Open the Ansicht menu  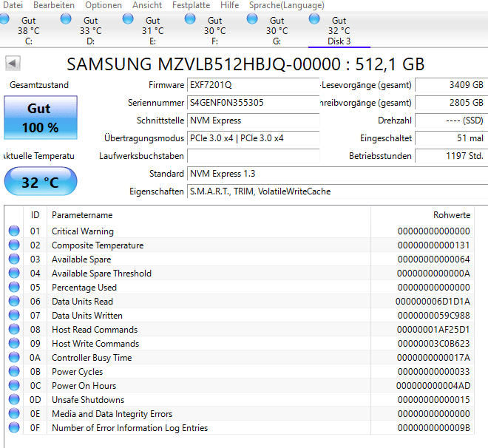tap(147, 5)
